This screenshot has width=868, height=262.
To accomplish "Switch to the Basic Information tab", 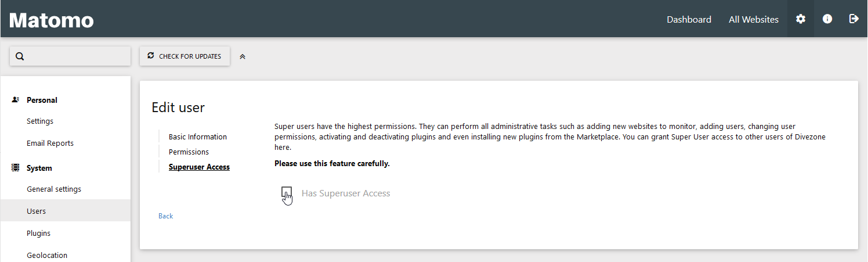I will point(198,137).
